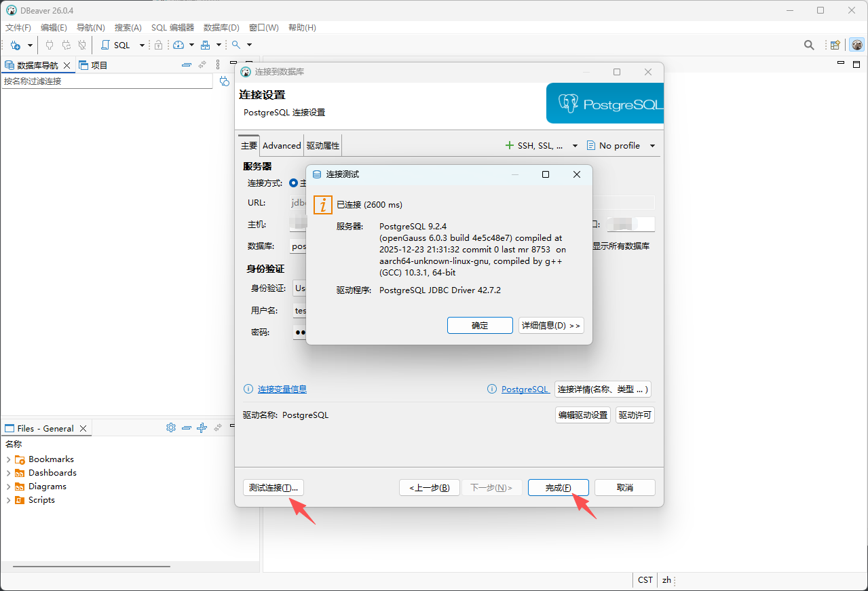This screenshot has width=868, height=591.
Task: Click the 完成(F) button
Action: pos(559,487)
